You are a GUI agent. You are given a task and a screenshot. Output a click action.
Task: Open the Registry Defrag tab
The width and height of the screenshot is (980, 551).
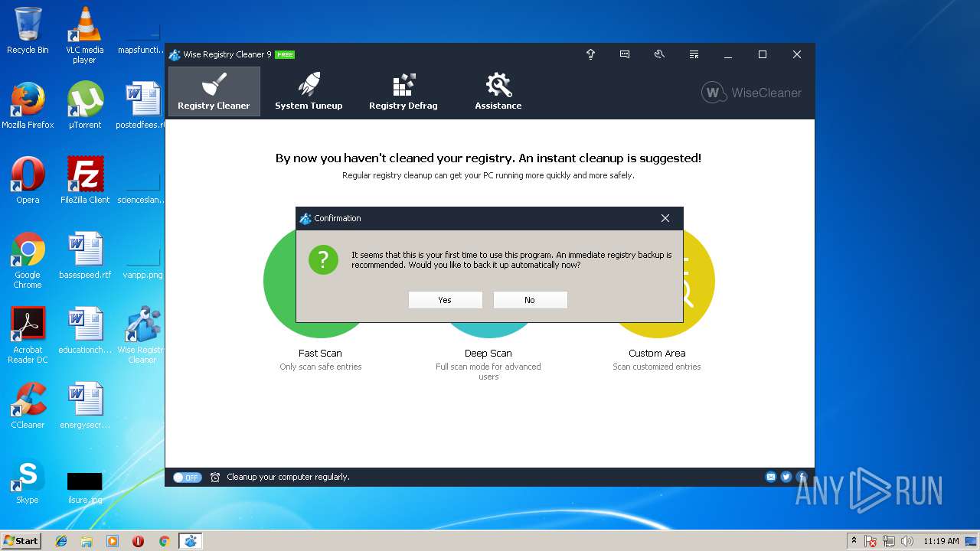[403, 92]
